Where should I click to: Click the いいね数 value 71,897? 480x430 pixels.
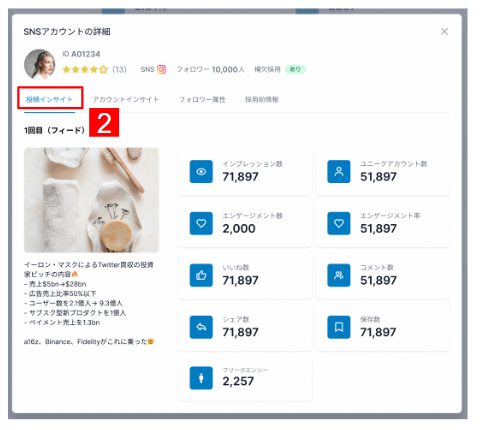click(240, 280)
